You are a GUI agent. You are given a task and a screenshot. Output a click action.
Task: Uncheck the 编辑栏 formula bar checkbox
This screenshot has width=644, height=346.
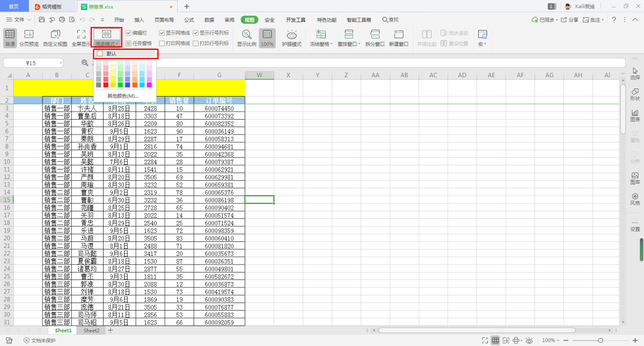tap(129, 33)
